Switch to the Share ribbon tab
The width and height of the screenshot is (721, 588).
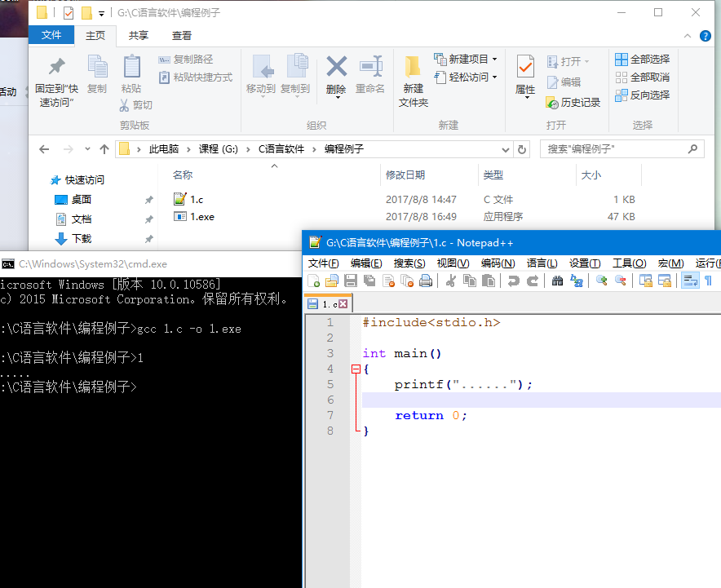coord(139,35)
